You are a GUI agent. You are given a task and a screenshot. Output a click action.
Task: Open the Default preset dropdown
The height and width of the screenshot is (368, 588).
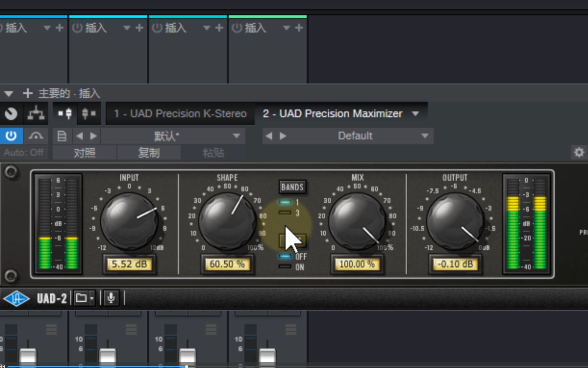(425, 136)
